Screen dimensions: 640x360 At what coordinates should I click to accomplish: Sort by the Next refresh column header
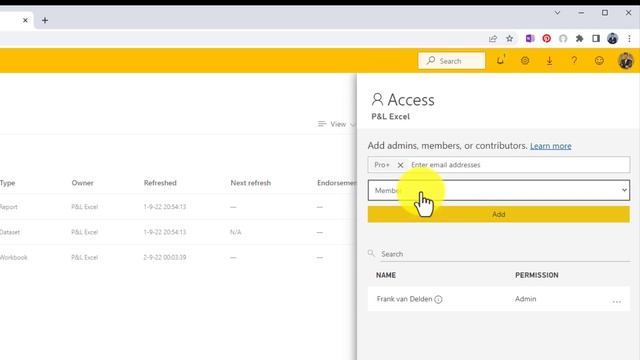(x=251, y=183)
